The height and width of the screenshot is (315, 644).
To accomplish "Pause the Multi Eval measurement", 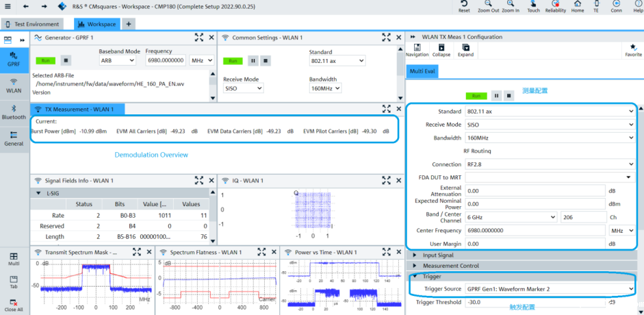I will (497, 96).
